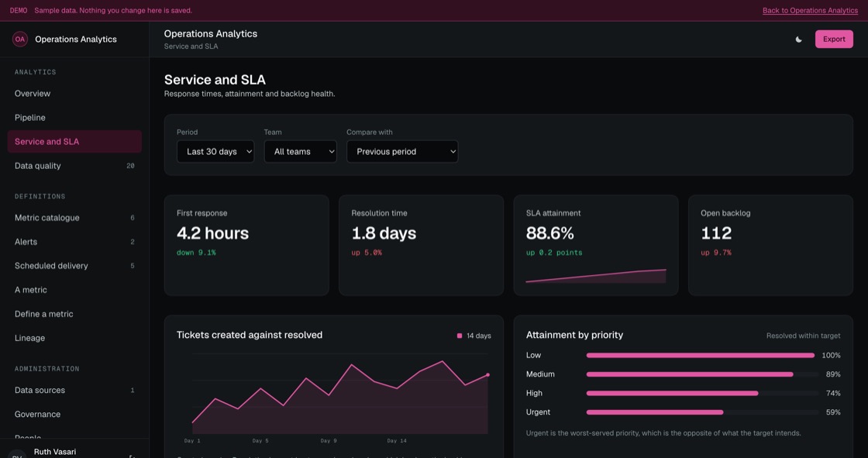Open the Pipeline page
Image resolution: width=868 pixels, height=458 pixels.
click(74, 118)
